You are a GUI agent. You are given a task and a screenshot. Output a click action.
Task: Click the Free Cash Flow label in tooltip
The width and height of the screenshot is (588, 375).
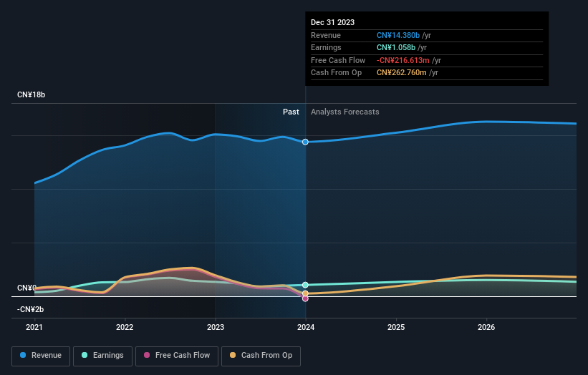click(x=338, y=60)
